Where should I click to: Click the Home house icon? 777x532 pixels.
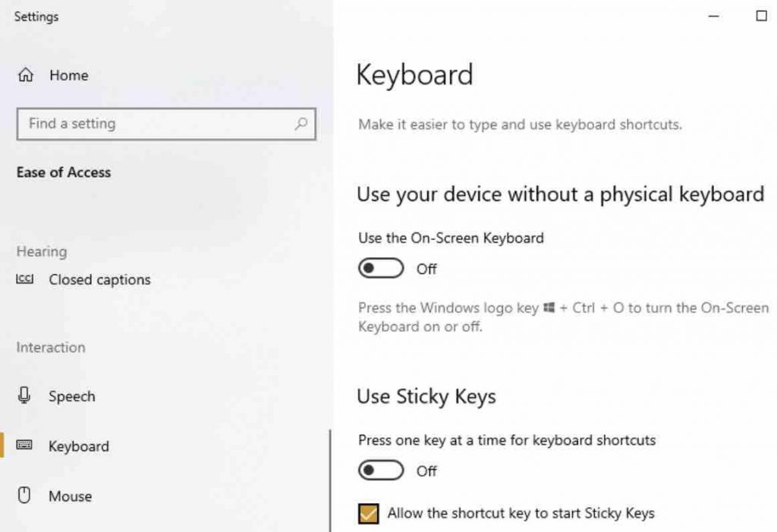[x=25, y=75]
